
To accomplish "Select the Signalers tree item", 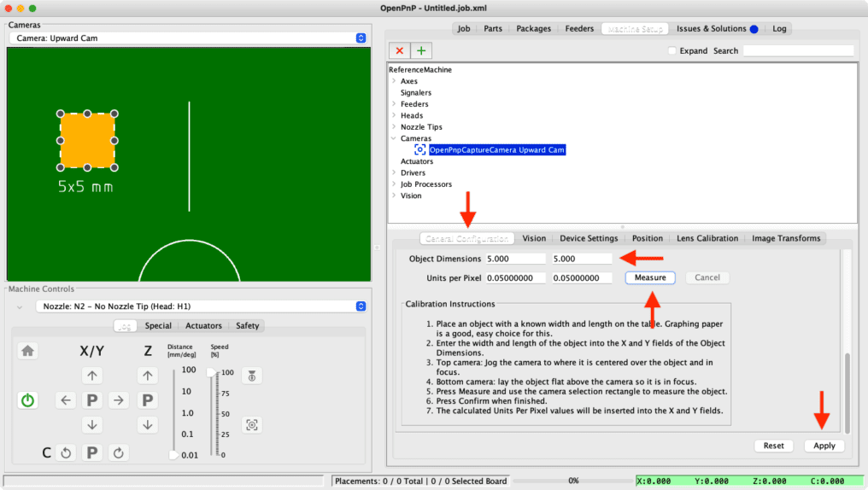I will click(x=416, y=93).
